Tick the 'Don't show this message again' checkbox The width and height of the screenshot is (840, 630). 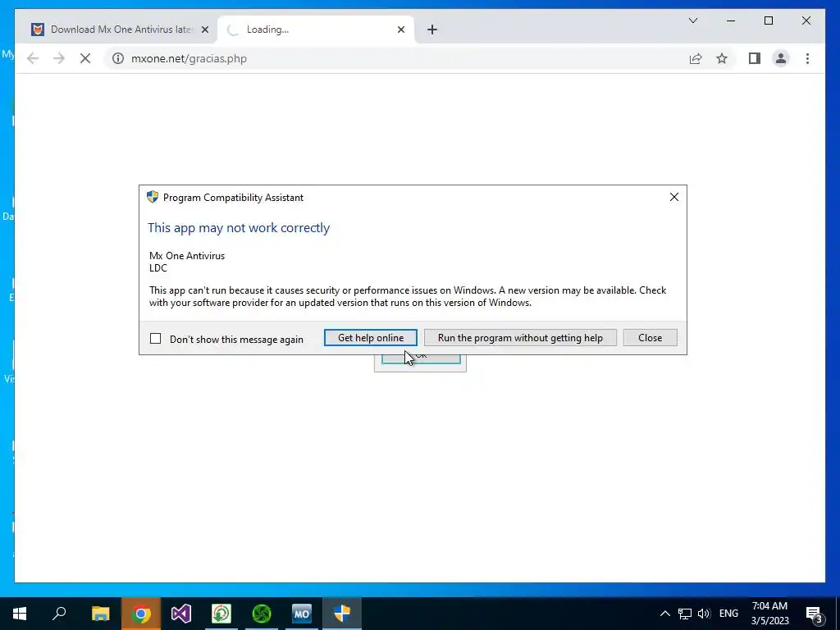coord(155,339)
